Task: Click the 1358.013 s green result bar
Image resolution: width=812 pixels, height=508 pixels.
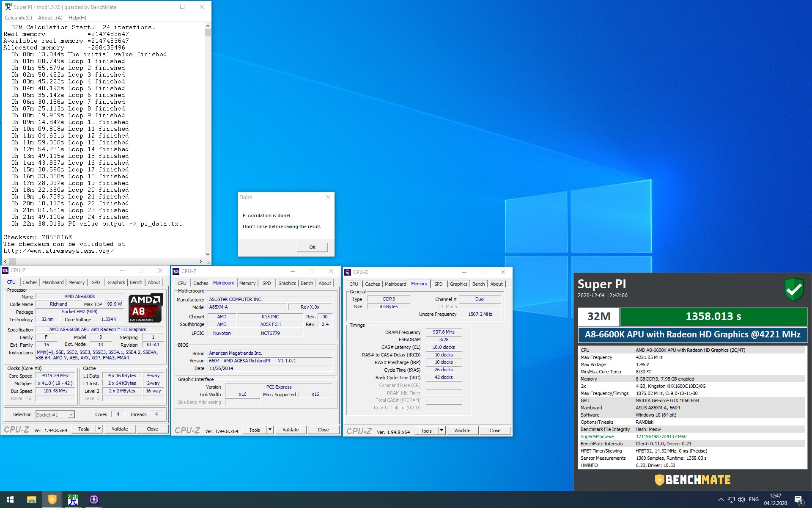Action: (x=713, y=316)
